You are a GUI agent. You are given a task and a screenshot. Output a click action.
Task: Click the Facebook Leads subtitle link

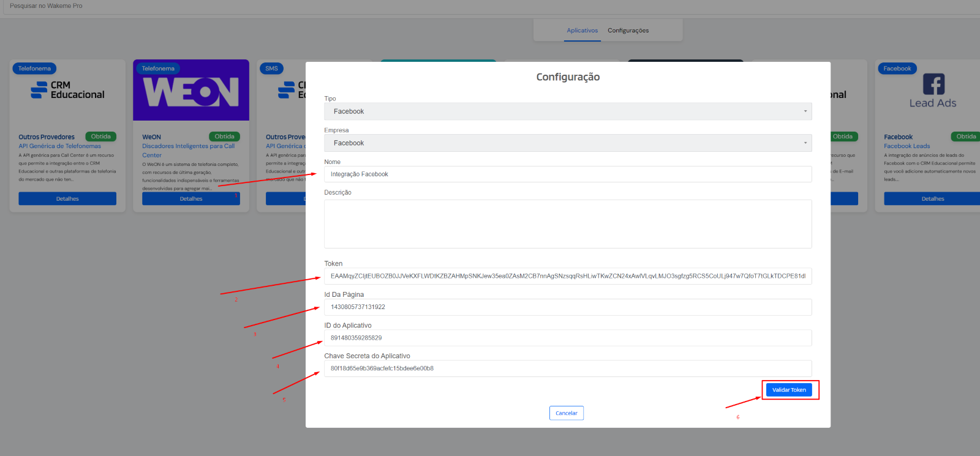tap(907, 146)
